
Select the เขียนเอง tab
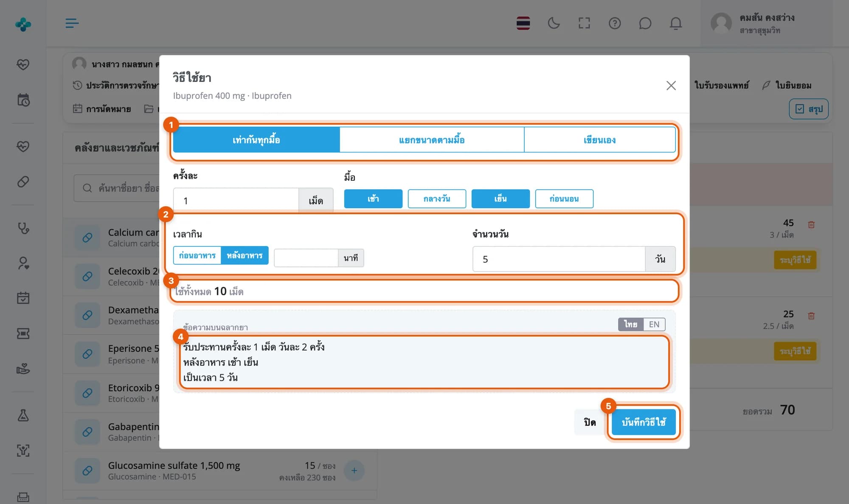click(x=600, y=140)
